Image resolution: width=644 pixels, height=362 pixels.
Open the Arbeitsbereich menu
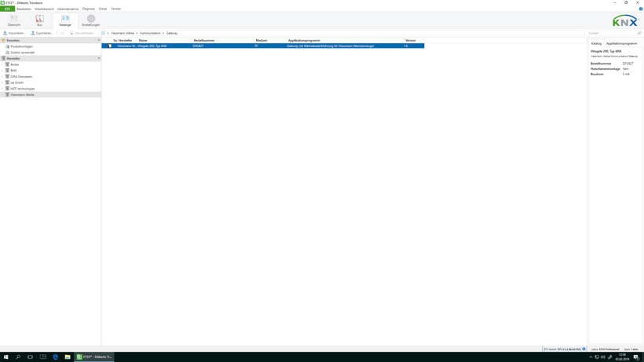pyautogui.click(x=44, y=9)
